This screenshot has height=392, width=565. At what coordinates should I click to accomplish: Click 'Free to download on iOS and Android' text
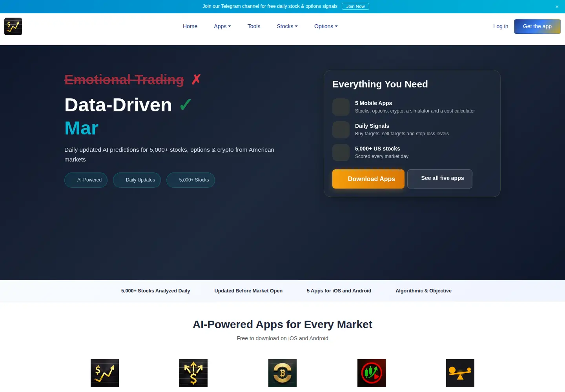click(x=282, y=338)
